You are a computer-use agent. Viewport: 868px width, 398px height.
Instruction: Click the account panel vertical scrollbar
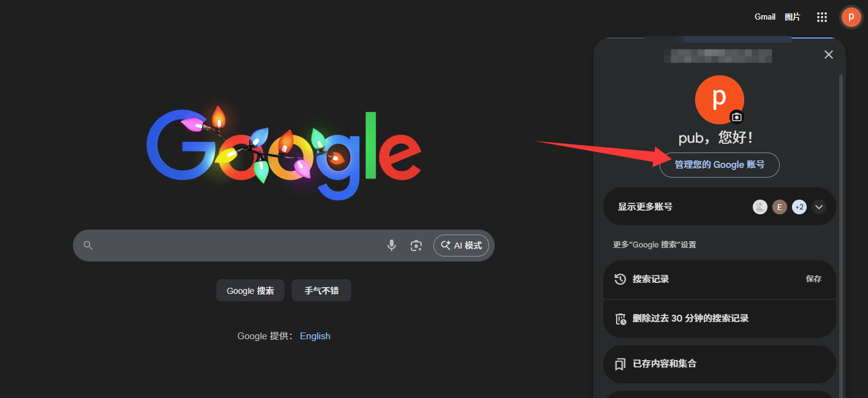coord(841,236)
